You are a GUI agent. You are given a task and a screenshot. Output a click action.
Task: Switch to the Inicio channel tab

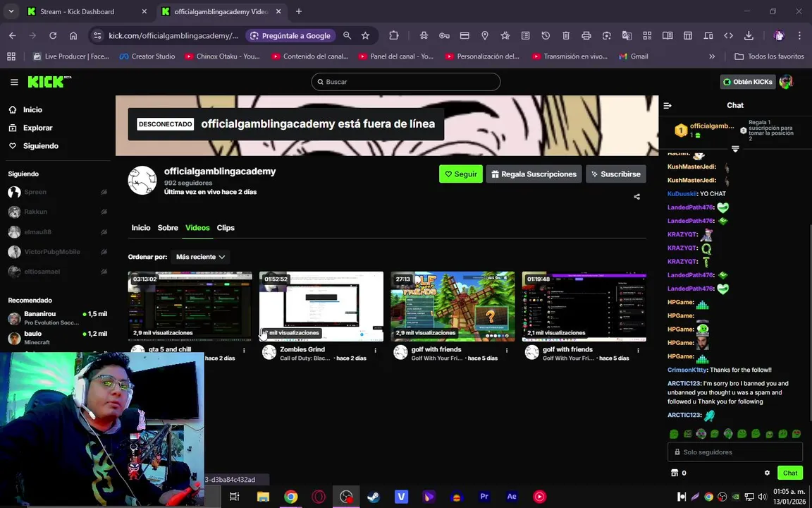point(141,228)
